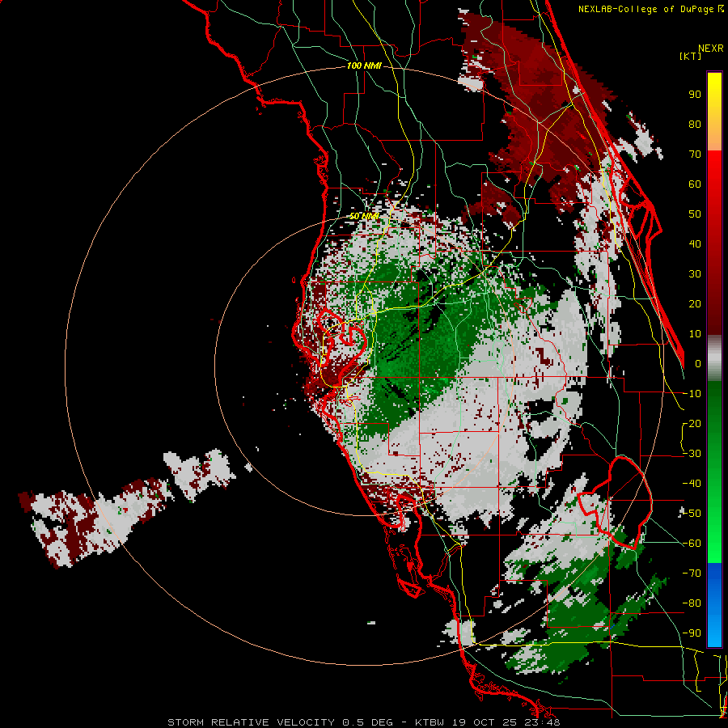Click the "-30" value on the velocity scale
This screenshot has height=728, width=728.
coord(692,454)
